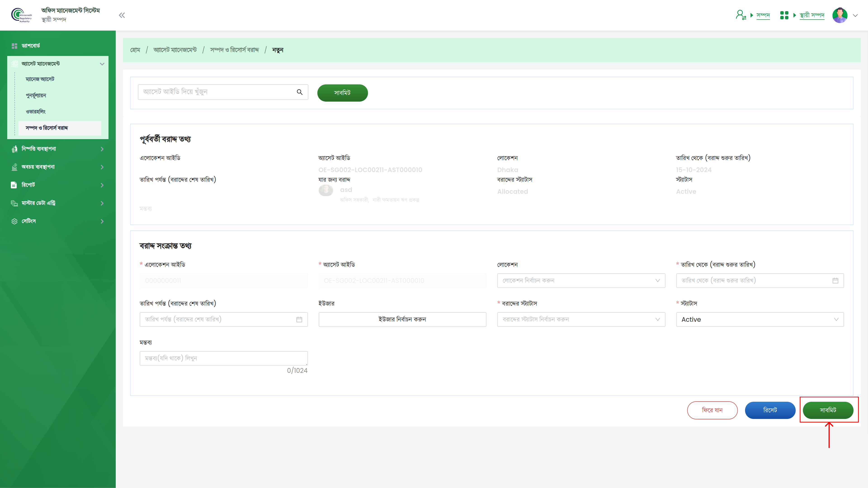Click অবচয় ব্যবস্থাপনা sidebar icon
868x488 pixels.
click(x=14, y=167)
